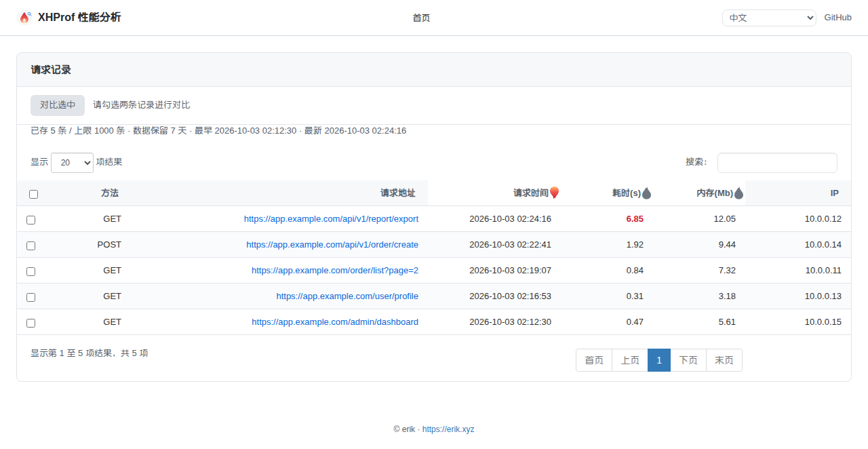Image resolution: width=868 pixels, height=449 pixels.
Task: Click the 2026-10-03 02:19:07 timestamp cell
Action: pyautogui.click(x=510, y=271)
